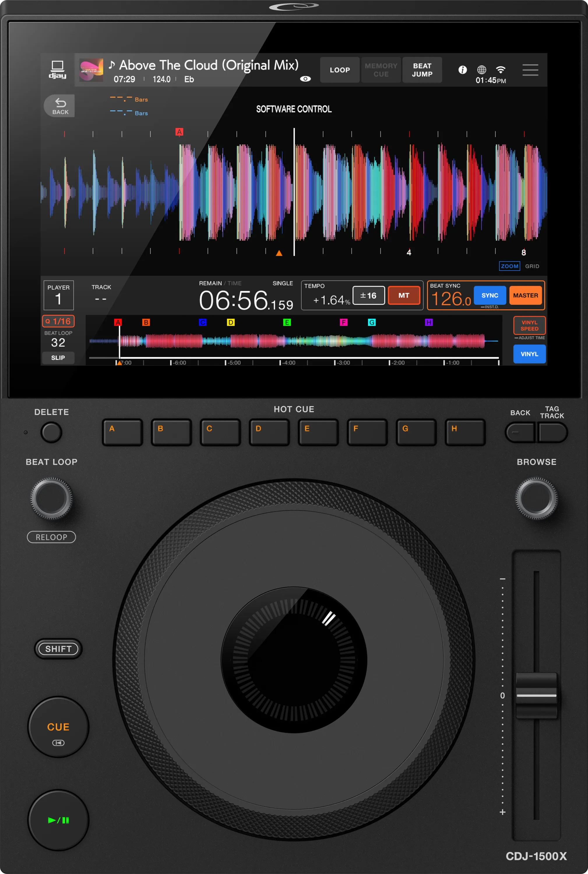Open the track album artwork thumbnail

pos(91,70)
